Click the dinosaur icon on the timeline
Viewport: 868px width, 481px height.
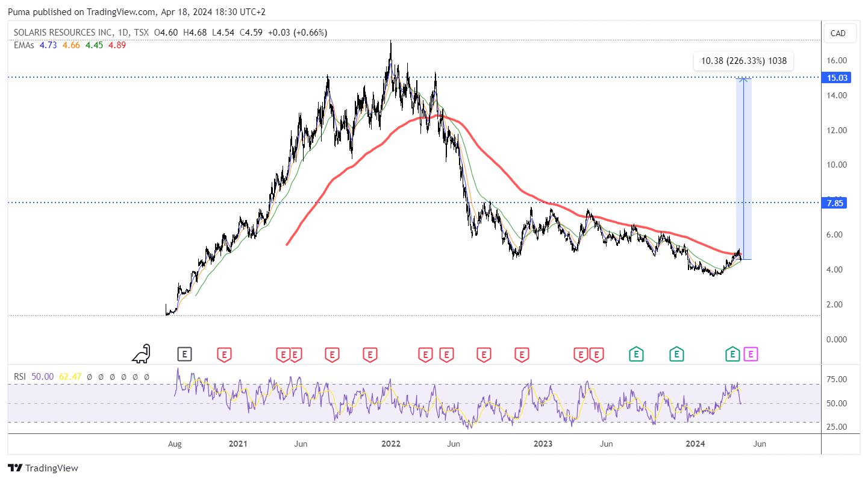tap(141, 354)
